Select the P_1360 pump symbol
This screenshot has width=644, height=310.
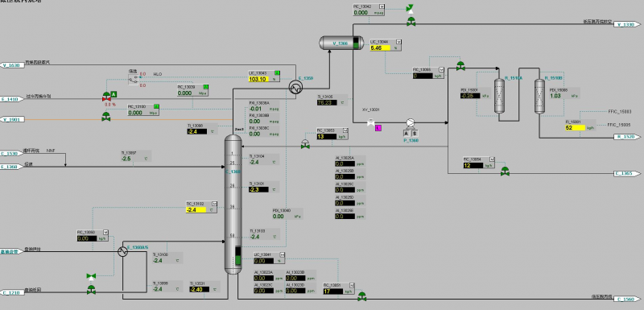(410, 122)
